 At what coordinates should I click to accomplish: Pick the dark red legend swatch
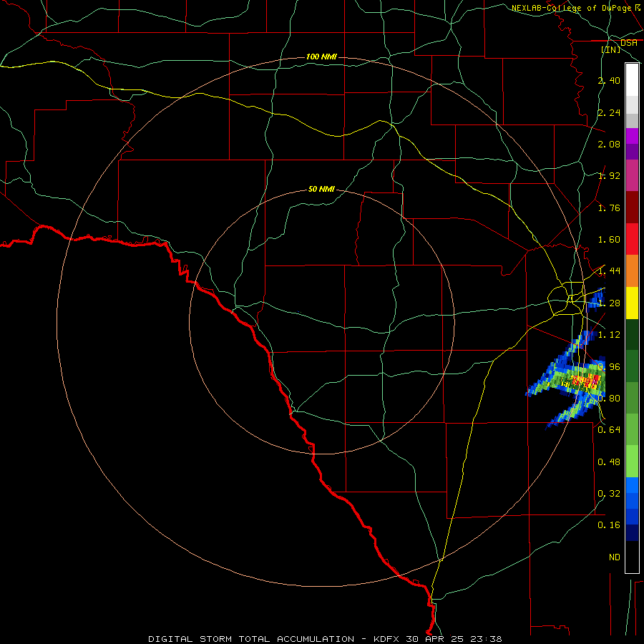tap(632, 208)
